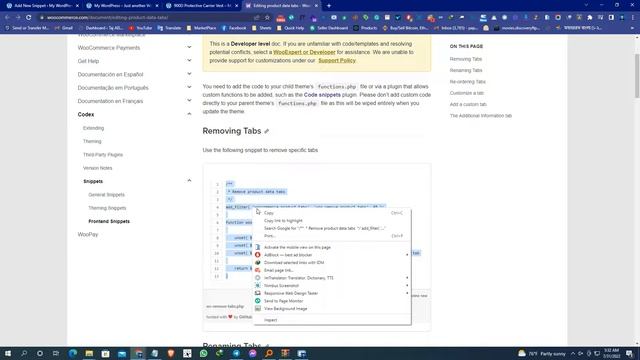Open Messenger from the taskbar
Viewport: 640px width, 360px height.
(x=252, y=353)
